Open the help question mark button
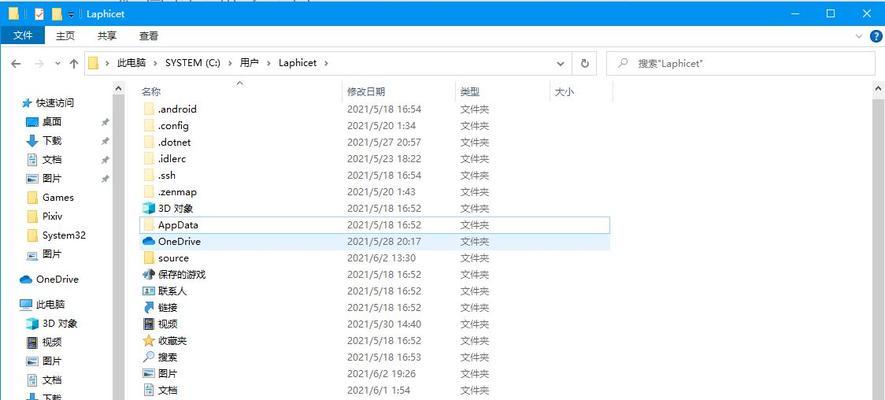Screen dimensions: 885x400 point(876,36)
